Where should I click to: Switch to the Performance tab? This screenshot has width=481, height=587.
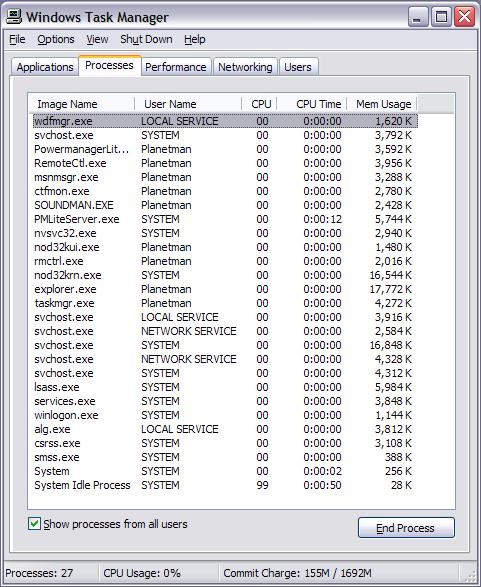(x=176, y=67)
